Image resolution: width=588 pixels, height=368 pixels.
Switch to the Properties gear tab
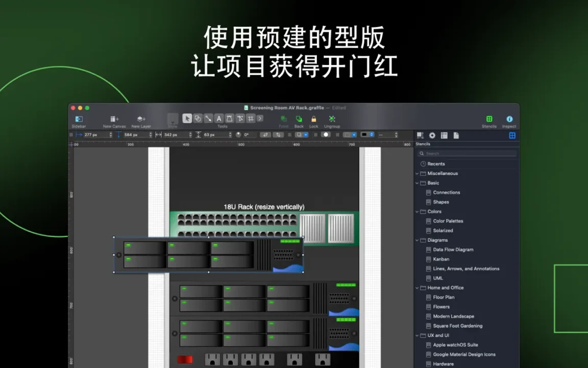coord(432,135)
